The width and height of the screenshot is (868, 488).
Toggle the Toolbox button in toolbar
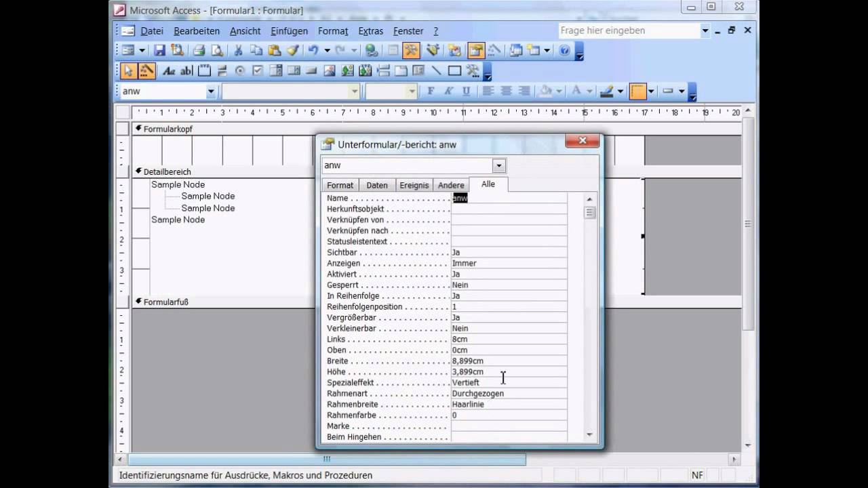pos(411,50)
